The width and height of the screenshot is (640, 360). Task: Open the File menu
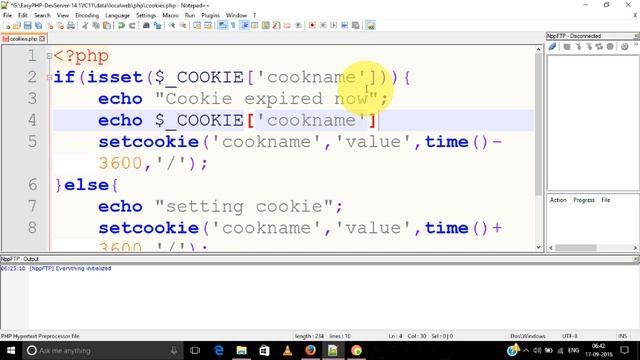[x=7, y=15]
